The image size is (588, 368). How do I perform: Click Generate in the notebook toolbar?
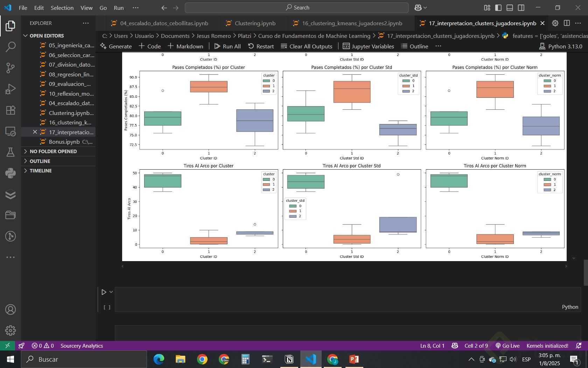coord(116,46)
